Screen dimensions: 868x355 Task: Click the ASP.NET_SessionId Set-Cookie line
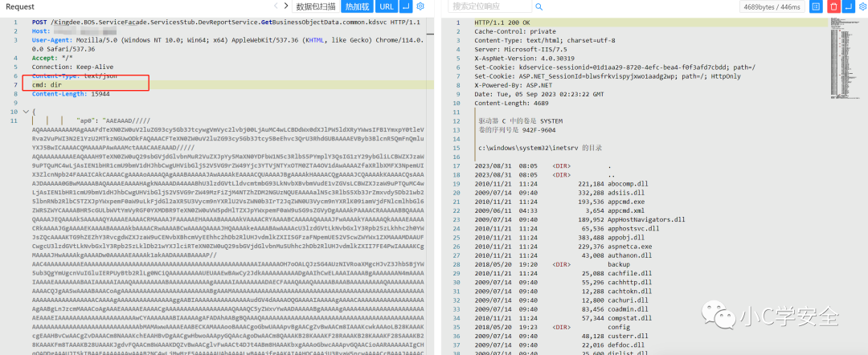pos(608,76)
